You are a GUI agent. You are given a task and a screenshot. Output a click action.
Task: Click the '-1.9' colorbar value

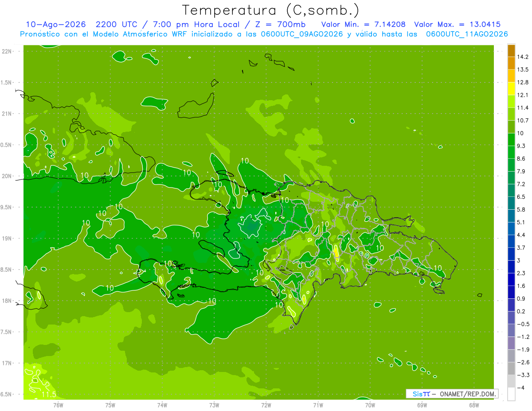coord(523,349)
